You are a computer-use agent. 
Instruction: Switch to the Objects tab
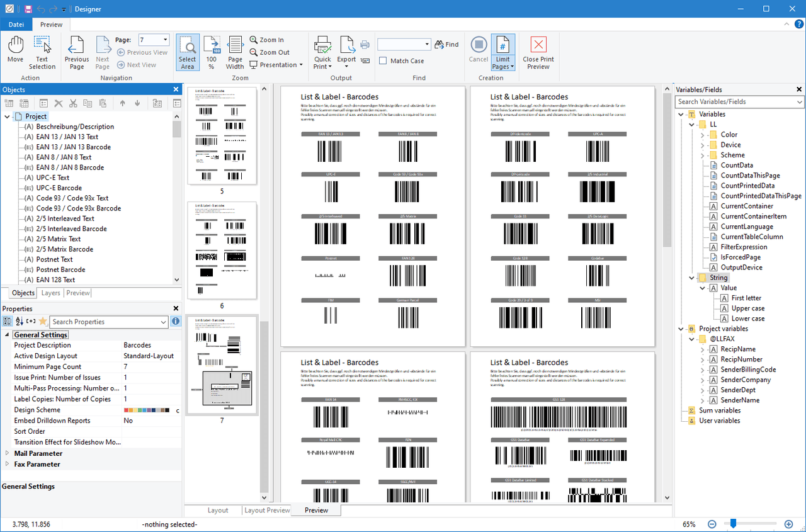coord(24,293)
